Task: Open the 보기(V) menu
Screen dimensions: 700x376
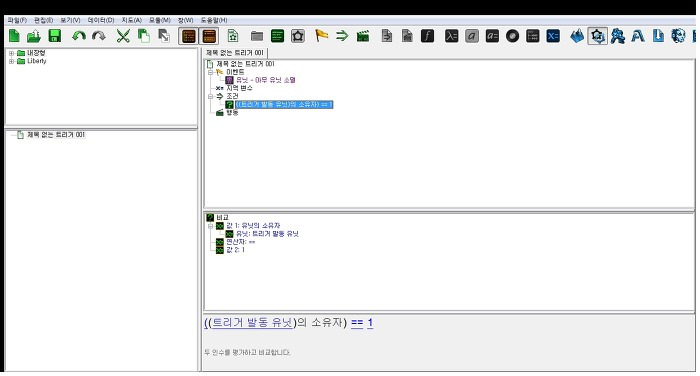Action: [70, 20]
